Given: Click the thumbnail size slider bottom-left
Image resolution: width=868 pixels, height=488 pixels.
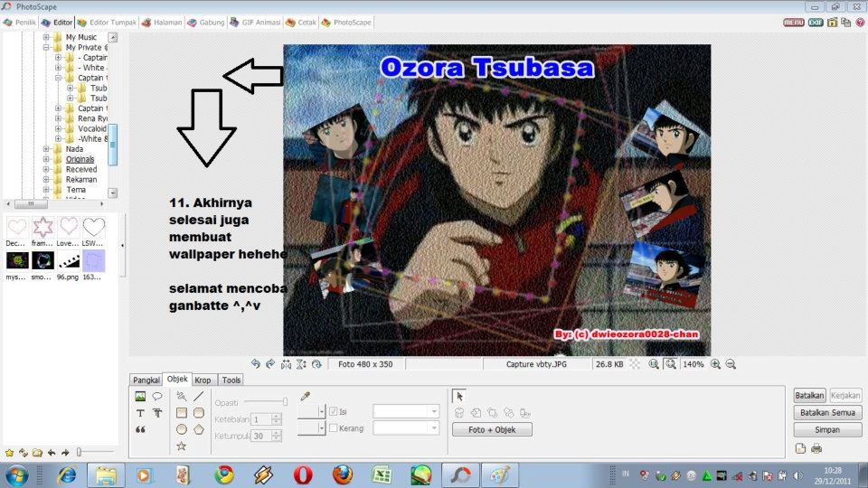Looking at the screenshot, I should coord(80,452).
